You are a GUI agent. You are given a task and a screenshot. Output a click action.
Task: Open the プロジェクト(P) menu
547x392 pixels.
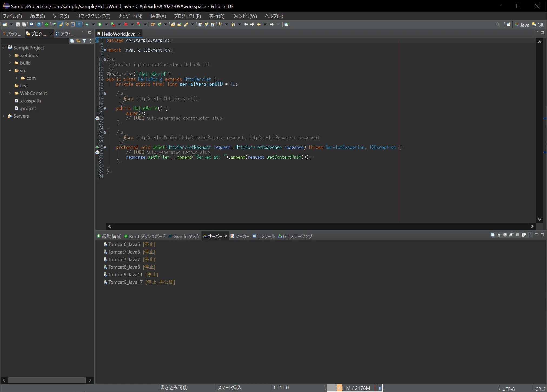click(x=187, y=16)
